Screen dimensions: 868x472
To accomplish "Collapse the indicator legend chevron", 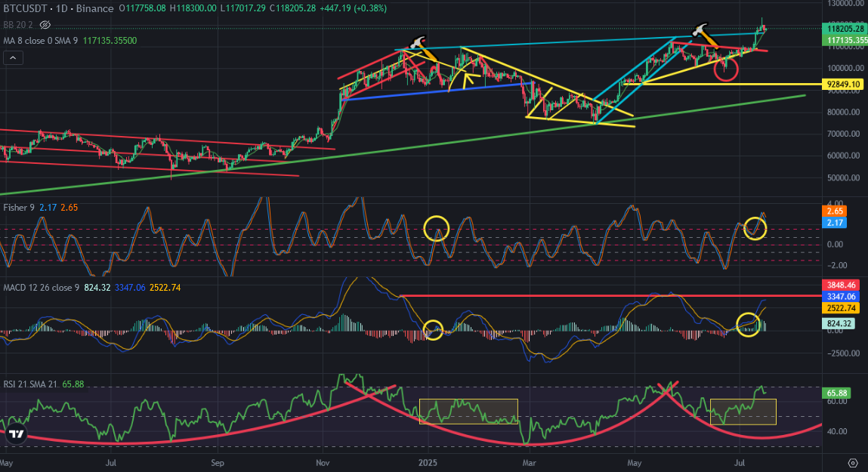I will click(14, 57).
